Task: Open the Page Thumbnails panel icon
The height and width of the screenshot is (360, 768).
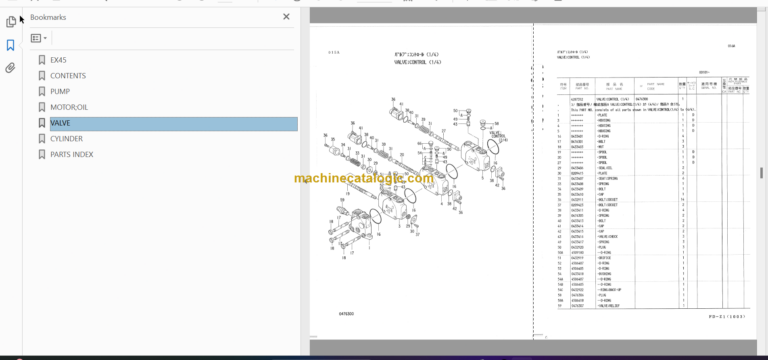Action: coord(11,22)
